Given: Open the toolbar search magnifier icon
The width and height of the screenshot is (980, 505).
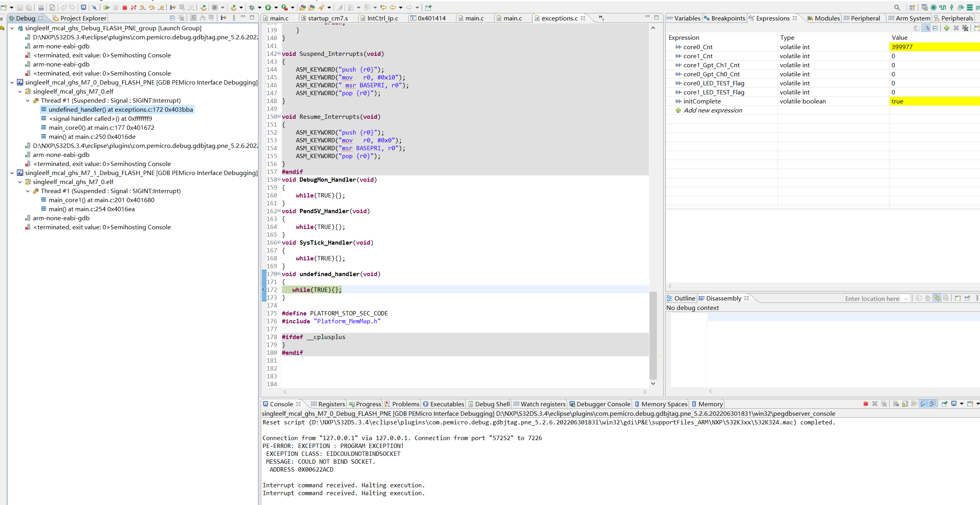Looking at the screenshot, I should pos(897,7).
